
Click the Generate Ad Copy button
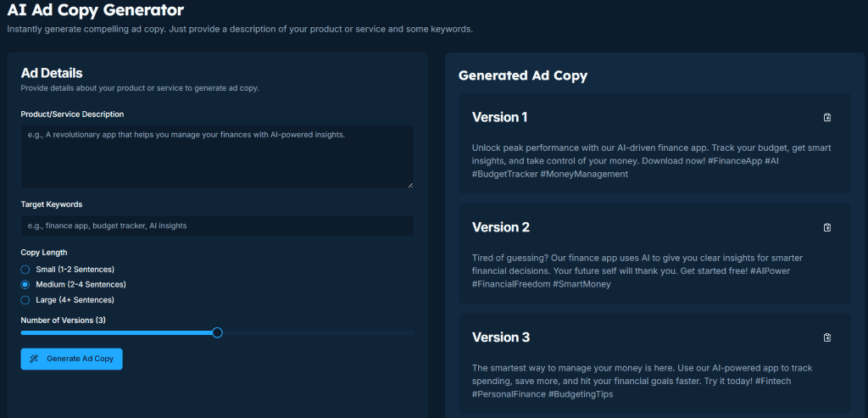[x=72, y=359]
